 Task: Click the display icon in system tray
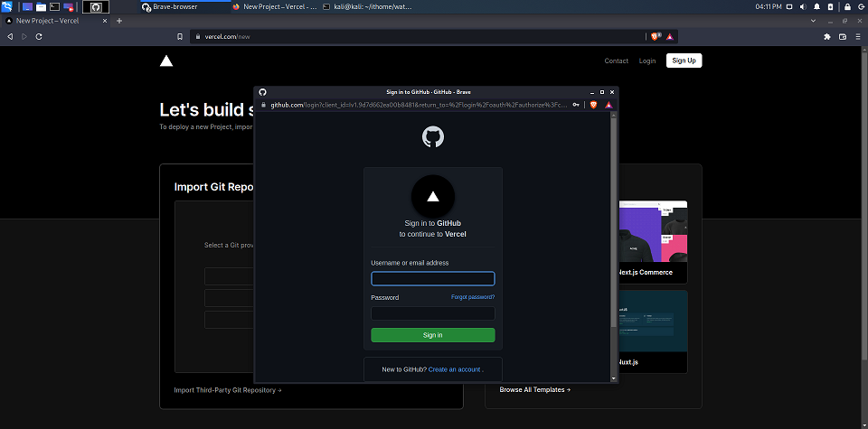point(789,6)
